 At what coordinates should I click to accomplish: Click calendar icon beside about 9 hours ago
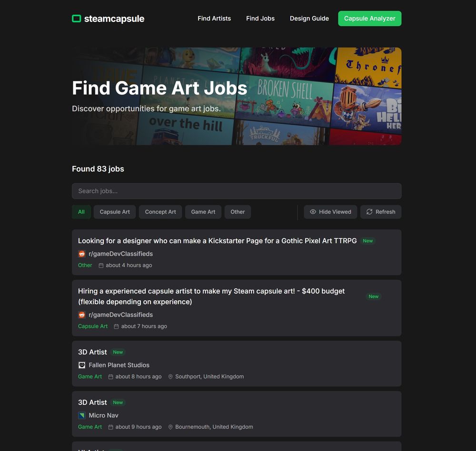tap(111, 427)
